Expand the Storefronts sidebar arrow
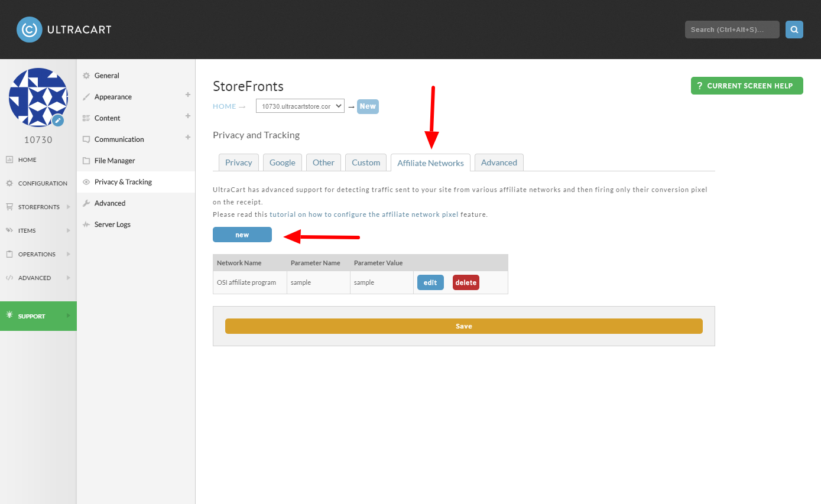Screen dimensions: 821x504 pyautogui.click(x=69, y=207)
